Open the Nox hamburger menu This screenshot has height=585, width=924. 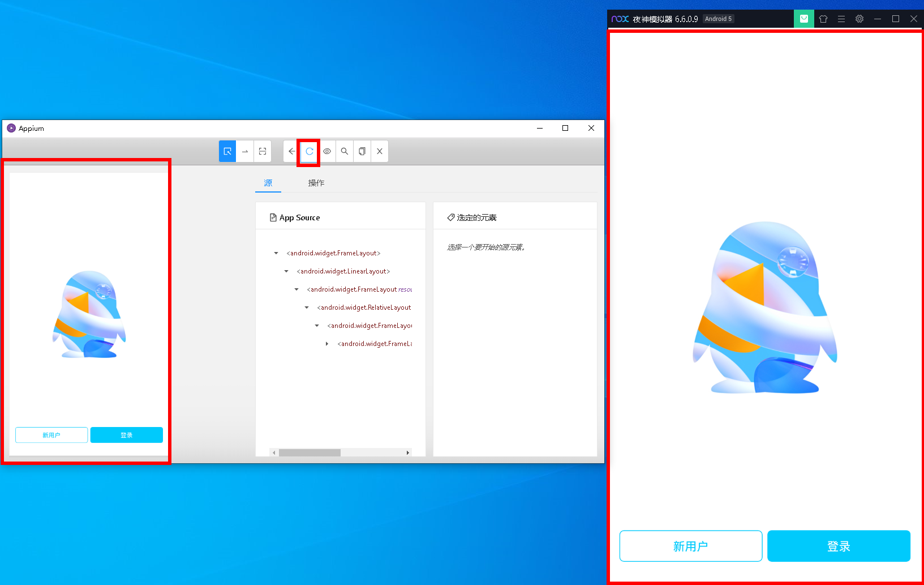841,19
